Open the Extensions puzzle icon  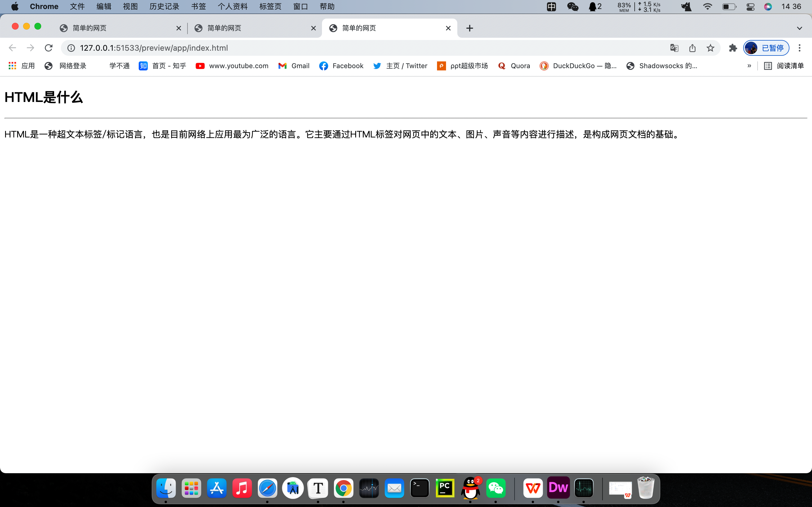[733, 48]
